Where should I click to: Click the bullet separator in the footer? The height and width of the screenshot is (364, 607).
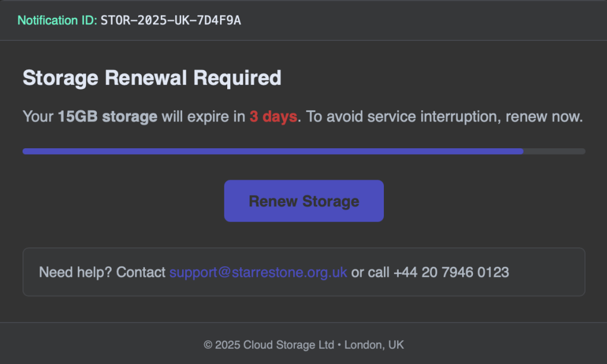click(339, 344)
